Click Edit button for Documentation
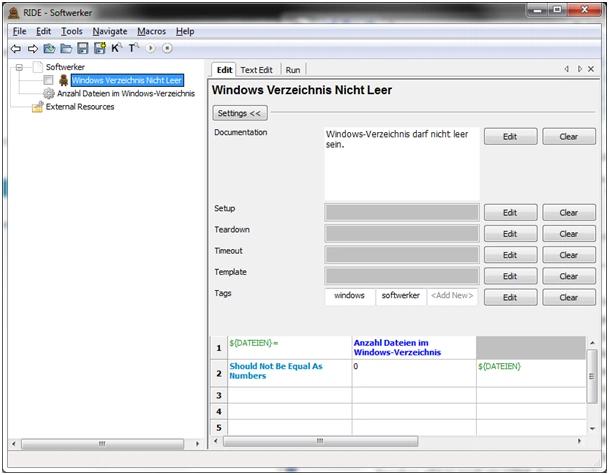This screenshot has width=609, height=475. [510, 137]
